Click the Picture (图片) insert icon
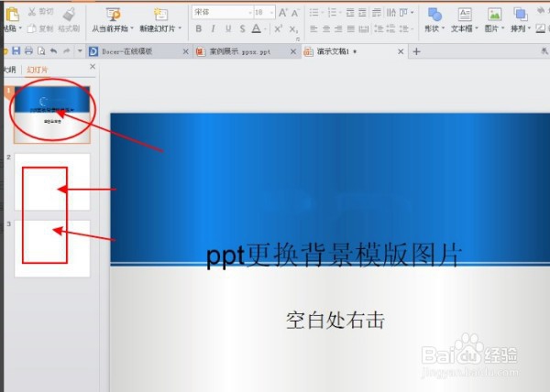The height and width of the screenshot is (392, 550). 494,15
